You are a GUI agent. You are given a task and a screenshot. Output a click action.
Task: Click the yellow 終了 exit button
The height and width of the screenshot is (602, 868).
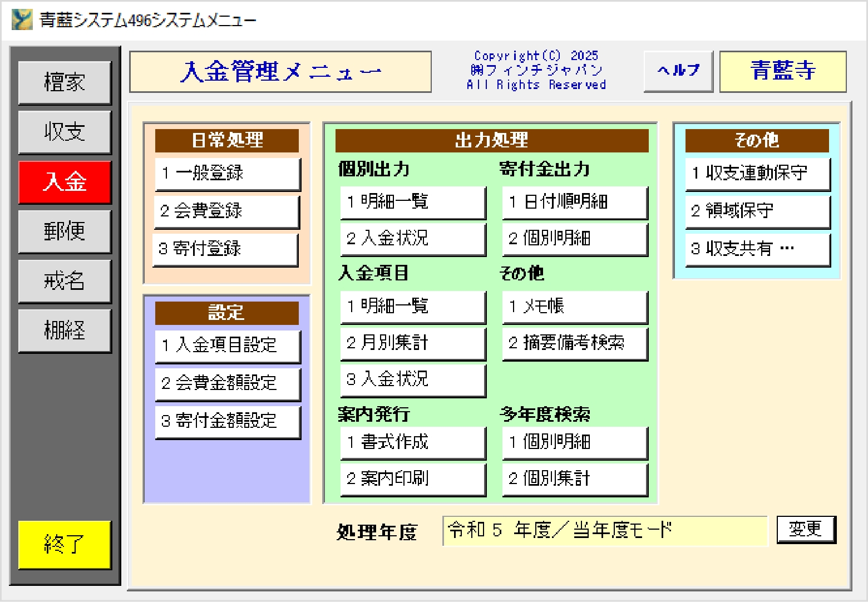[65, 544]
